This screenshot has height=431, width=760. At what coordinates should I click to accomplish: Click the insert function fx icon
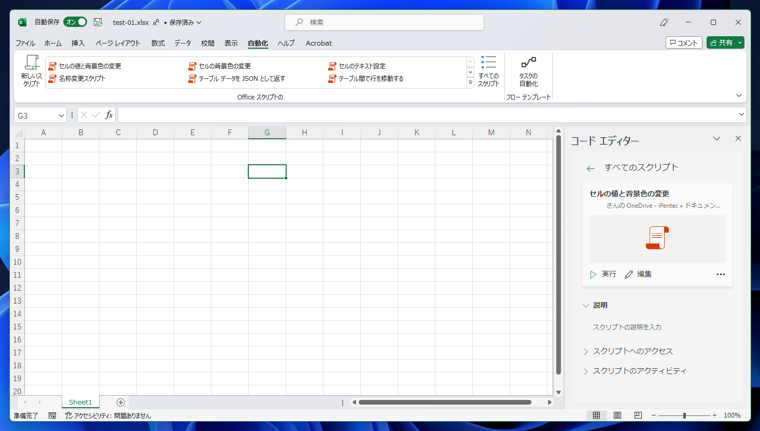click(x=109, y=115)
